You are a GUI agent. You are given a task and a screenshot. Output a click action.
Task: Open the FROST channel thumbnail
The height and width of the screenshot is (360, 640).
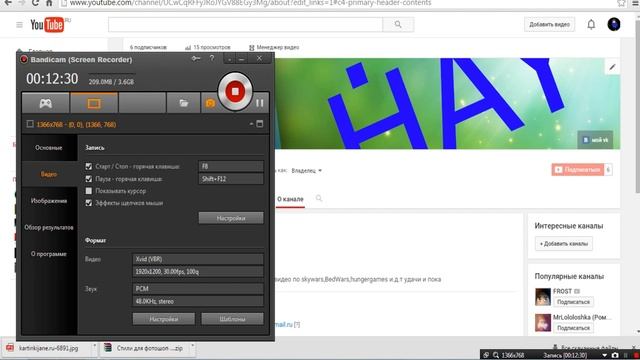543,297
